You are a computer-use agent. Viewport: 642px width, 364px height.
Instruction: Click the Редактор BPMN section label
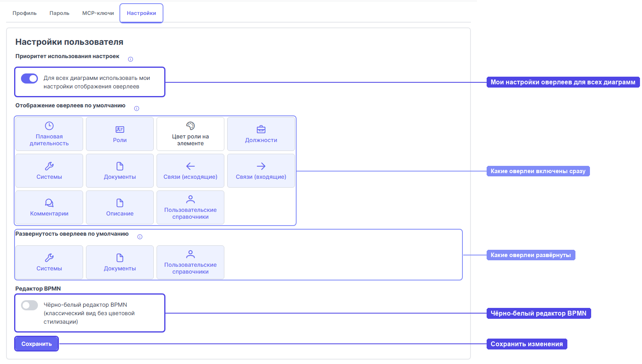(38, 289)
